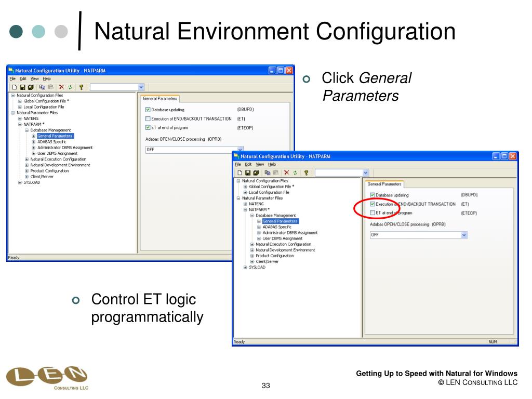Select General Parameters tree item in back window

55,136
